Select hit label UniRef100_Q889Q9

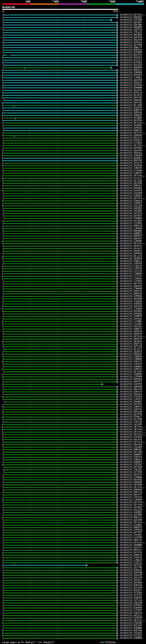[131, 387]
